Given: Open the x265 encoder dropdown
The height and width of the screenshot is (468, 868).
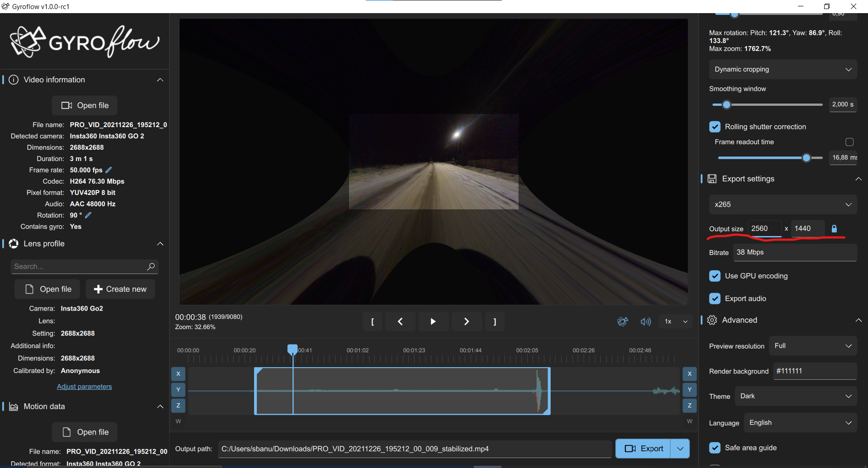Looking at the screenshot, I should (783, 204).
